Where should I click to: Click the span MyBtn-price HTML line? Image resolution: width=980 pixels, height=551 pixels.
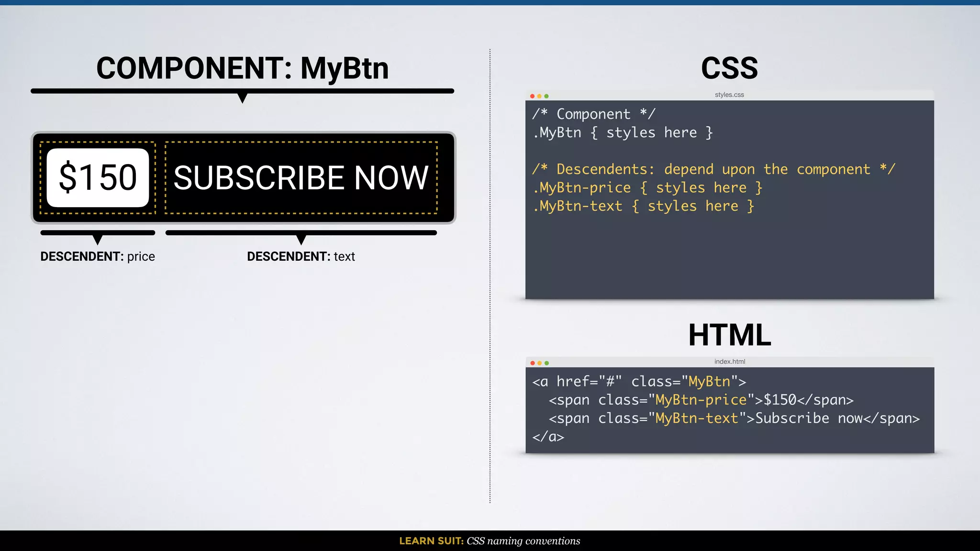tap(701, 400)
